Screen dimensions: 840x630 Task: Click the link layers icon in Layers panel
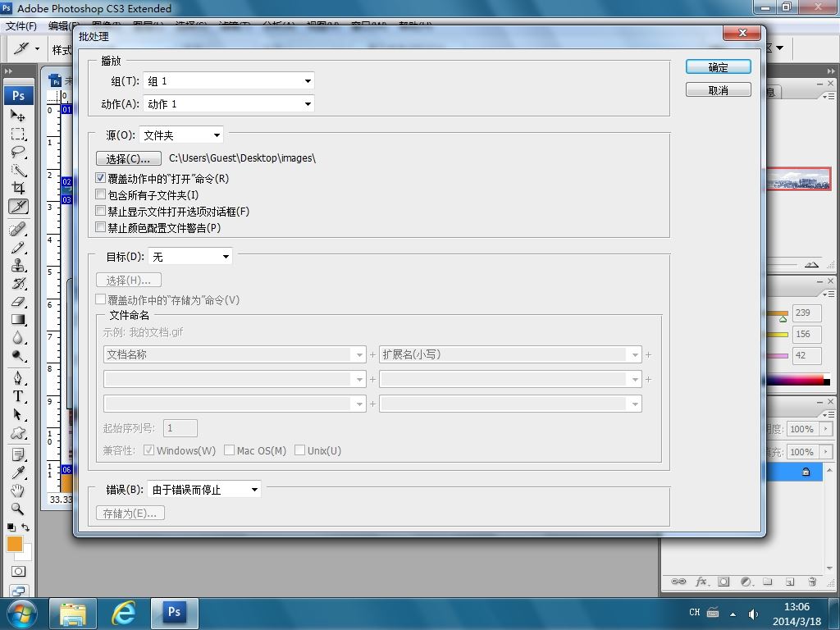pos(678,582)
